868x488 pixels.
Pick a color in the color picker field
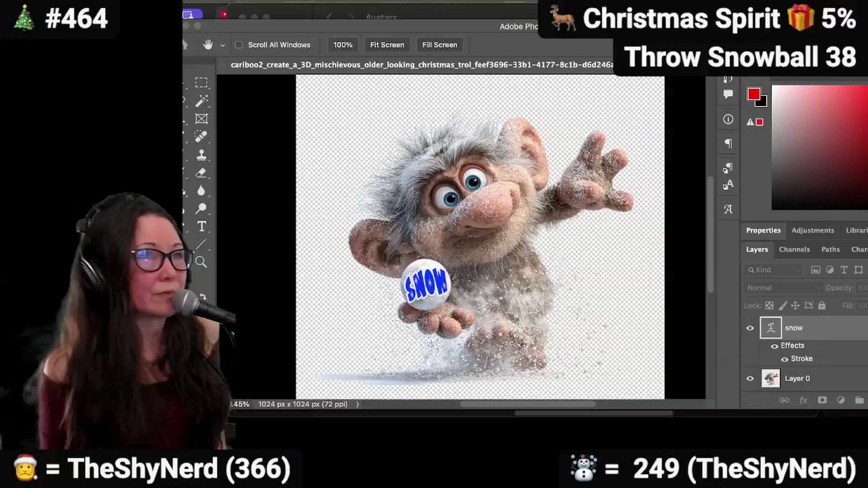click(820, 148)
